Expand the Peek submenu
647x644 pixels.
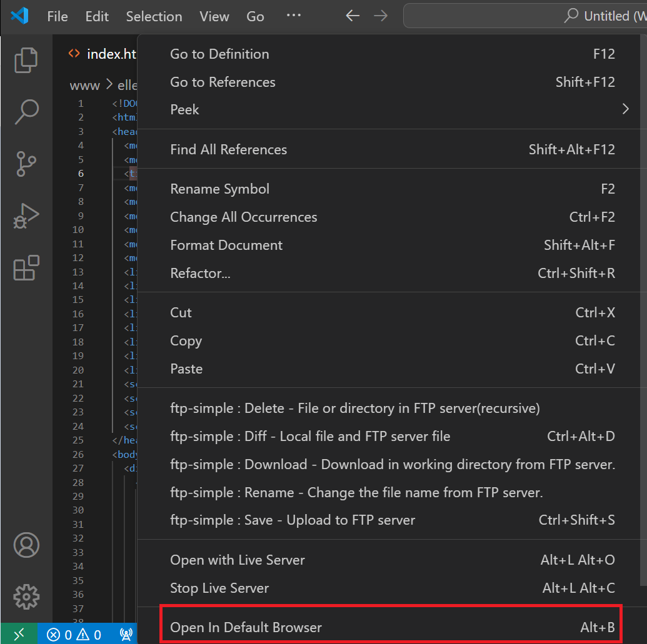click(184, 109)
